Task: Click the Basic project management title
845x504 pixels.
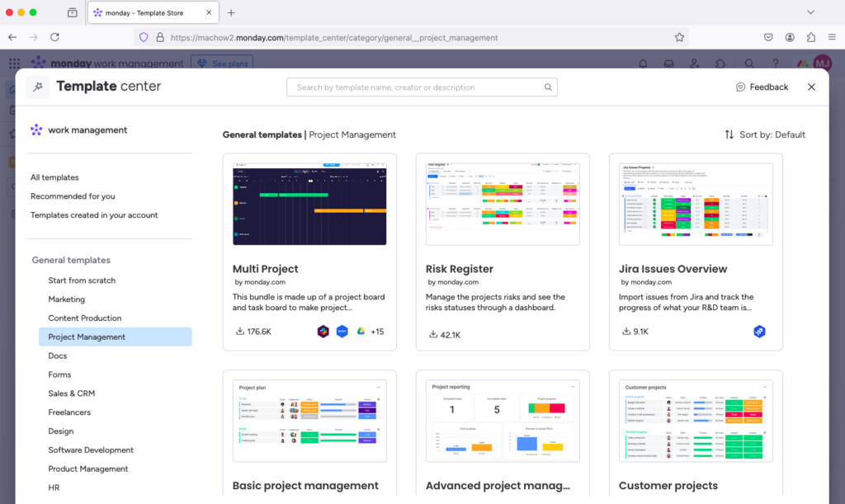Action: pyautogui.click(x=305, y=485)
